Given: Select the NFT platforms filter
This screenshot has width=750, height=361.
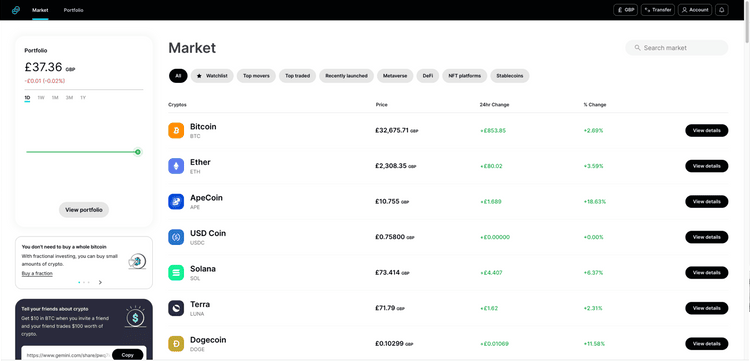Looking at the screenshot, I should coord(464,76).
